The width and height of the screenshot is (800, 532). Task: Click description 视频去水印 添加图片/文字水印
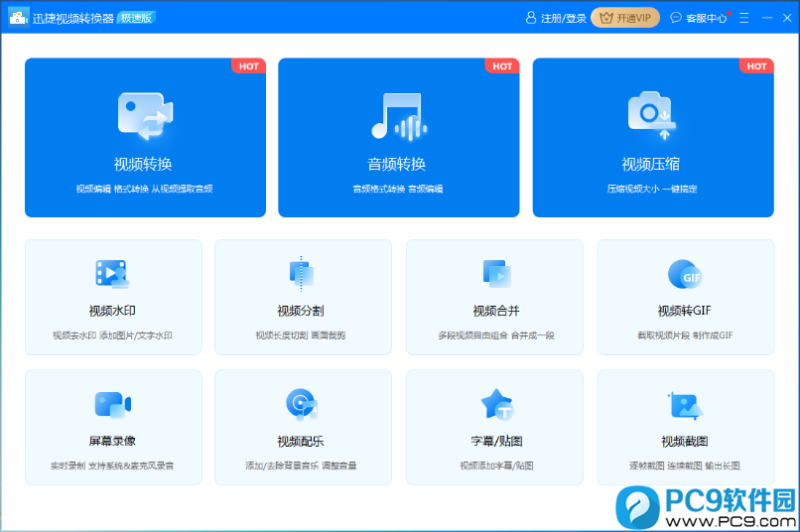[x=112, y=335]
